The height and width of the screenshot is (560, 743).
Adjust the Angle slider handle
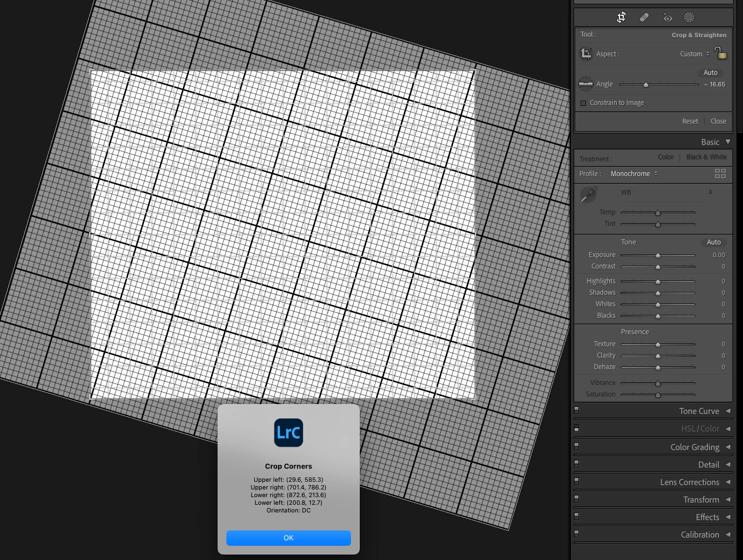pos(646,85)
